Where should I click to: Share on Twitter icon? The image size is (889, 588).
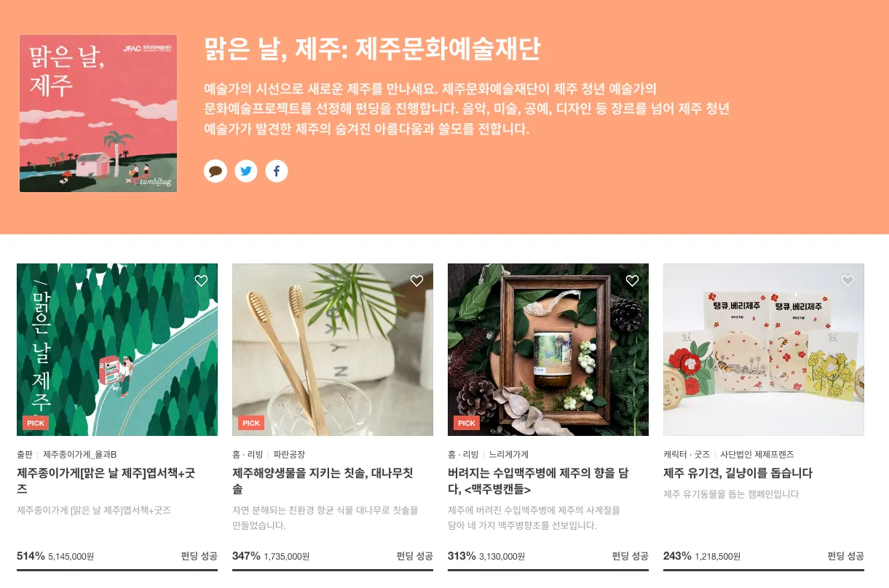246,171
